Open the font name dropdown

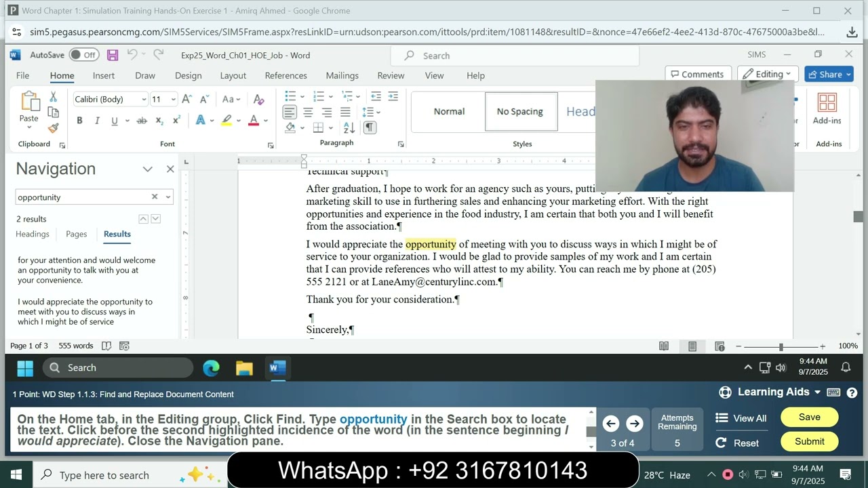pos(144,100)
